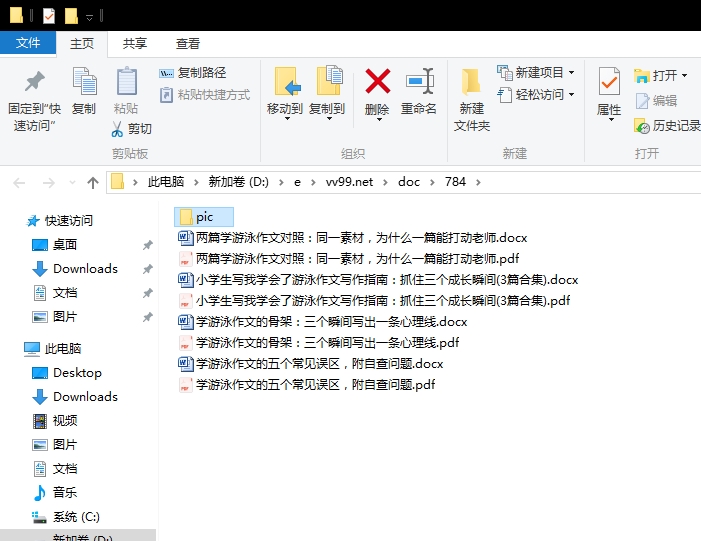Click New folder icon in title bar

click(71, 16)
